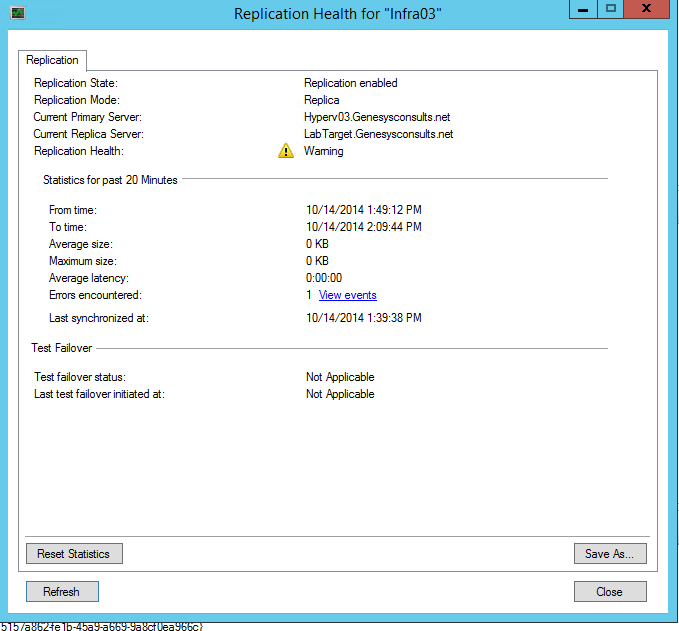Click the Warning health status text
Screen dimensions: 679x631
click(x=323, y=151)
